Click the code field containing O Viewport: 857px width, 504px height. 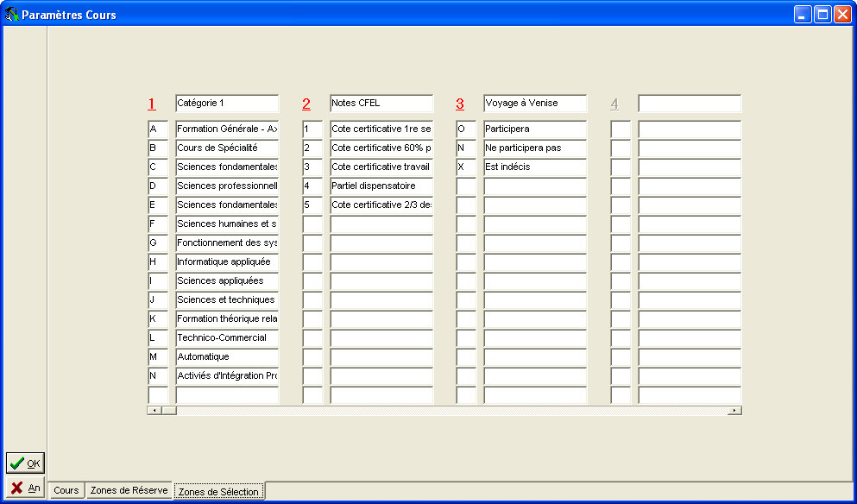(x=466, y=129)
